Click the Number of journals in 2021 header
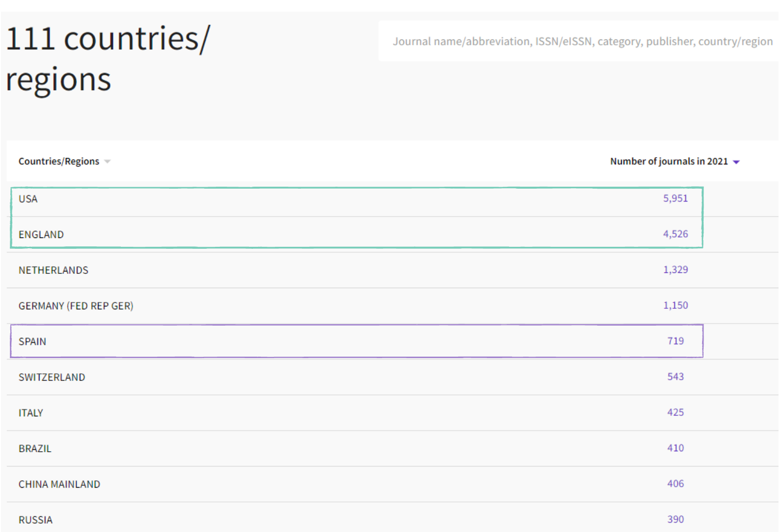The width and height of the screenshot is (780, 532). point(669,161)
